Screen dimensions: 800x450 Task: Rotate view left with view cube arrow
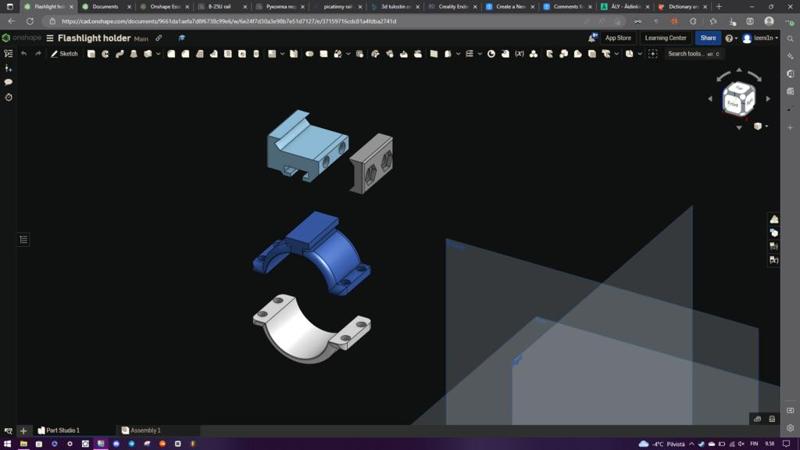point(710,99)
